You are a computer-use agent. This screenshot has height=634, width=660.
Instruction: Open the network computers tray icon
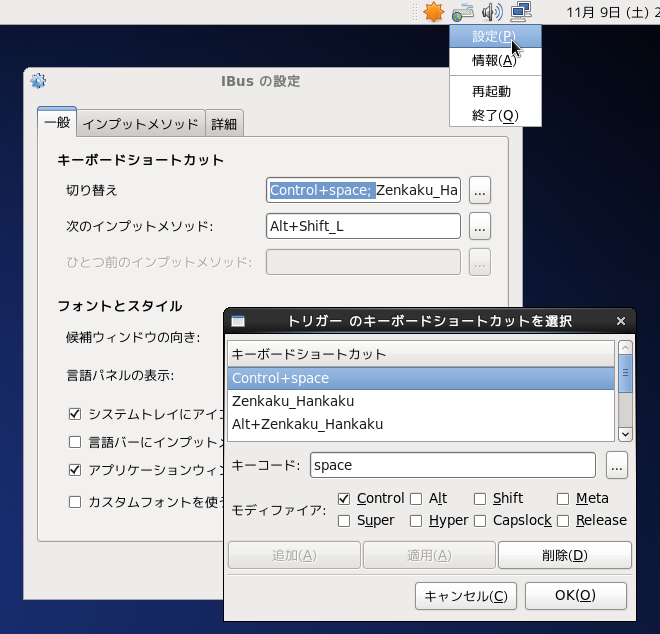(521, 11)
